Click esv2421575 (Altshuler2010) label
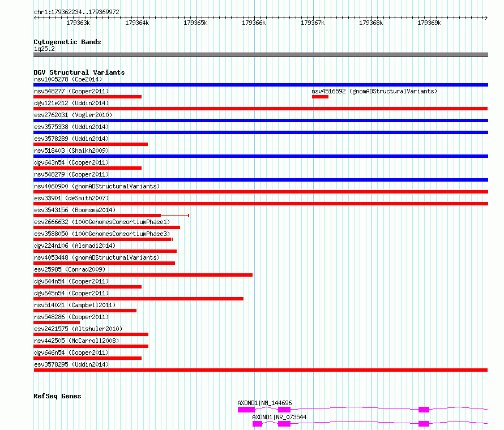The image size is (504, 430). (78, 329)
